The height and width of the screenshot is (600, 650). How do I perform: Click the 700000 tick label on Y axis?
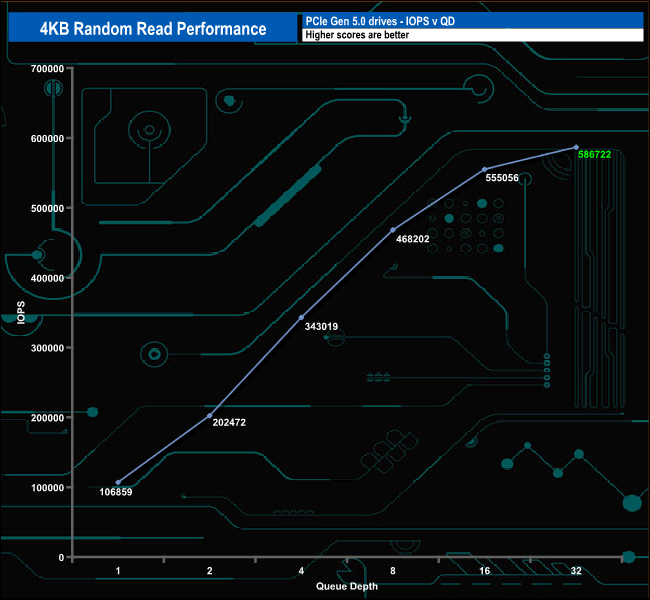(x=46, y=68)
